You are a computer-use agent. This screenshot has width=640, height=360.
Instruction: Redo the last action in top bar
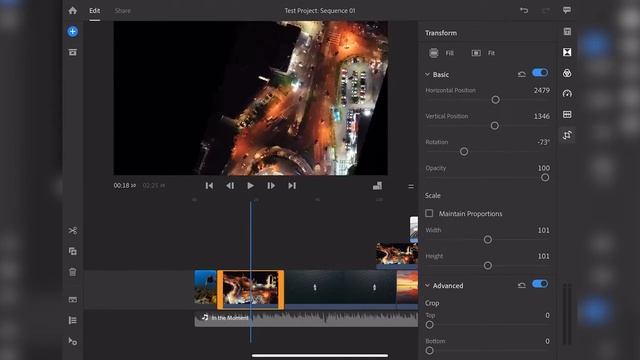pyautogui.click(x=545, y=11)
